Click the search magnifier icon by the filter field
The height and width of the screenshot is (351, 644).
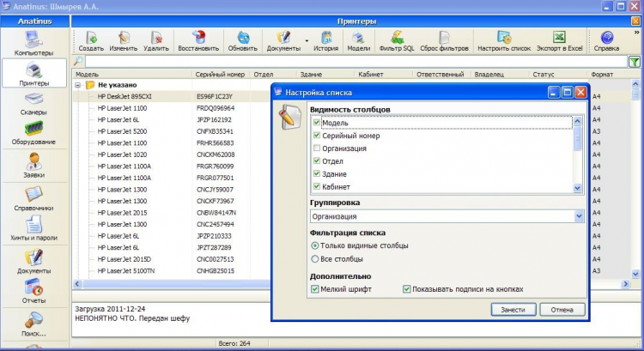(77, 62)
